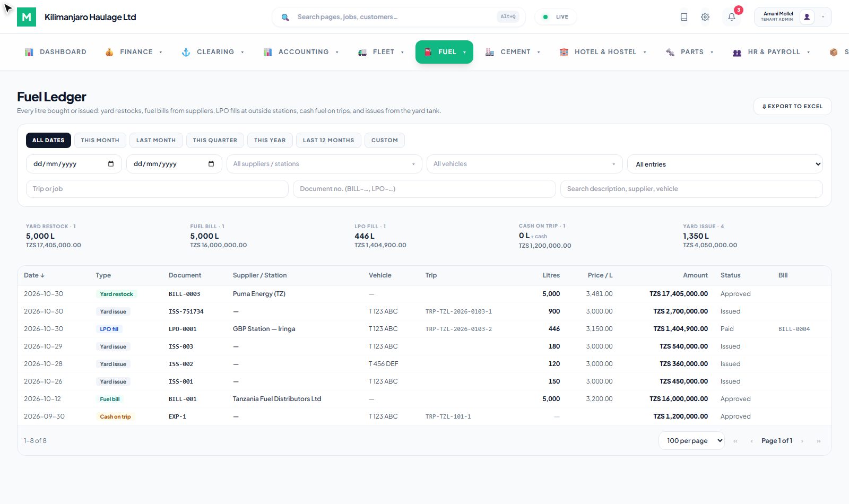Go to the previous page of results
The image size is (849, 504).
[x=752, y=441]
